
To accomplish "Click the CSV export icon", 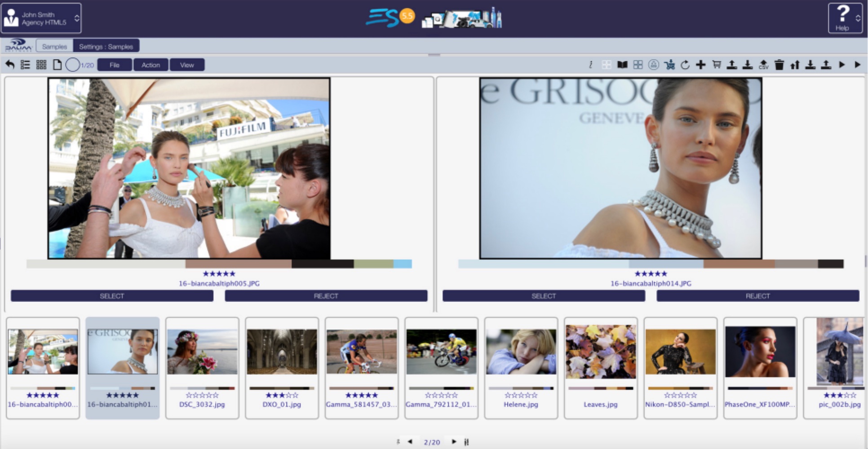I will click(763, 65).
